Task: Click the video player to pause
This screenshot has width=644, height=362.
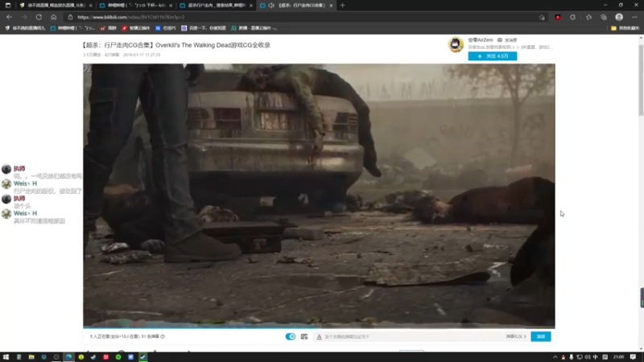Action: point(319,195)
